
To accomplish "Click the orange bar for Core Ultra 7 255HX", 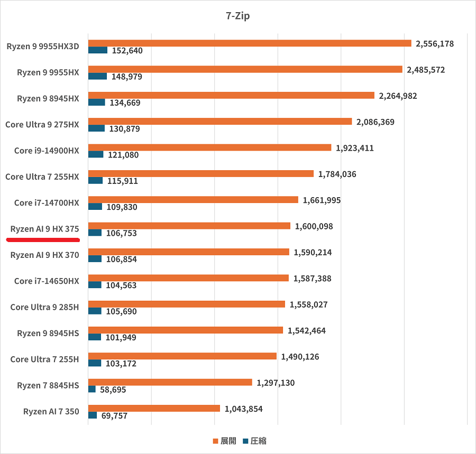I will point(200,173).
